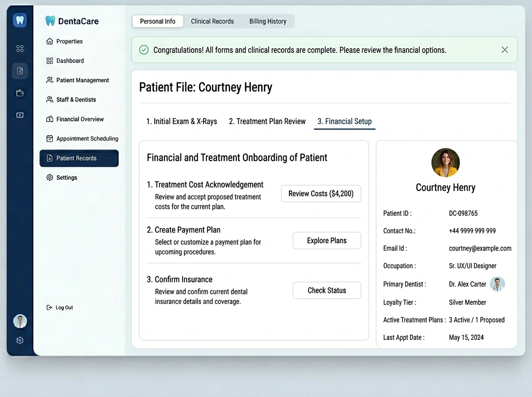Open the grid apps icon in the dark rail
The image size is (532, 397).
tap(20, 49)
